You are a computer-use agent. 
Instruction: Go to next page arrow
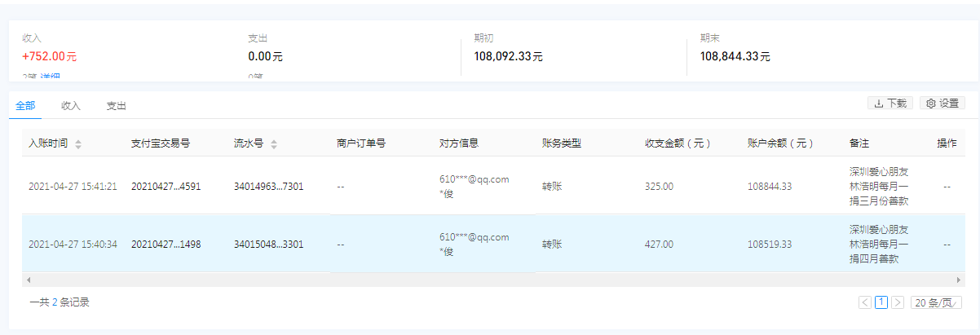point(898,302)
